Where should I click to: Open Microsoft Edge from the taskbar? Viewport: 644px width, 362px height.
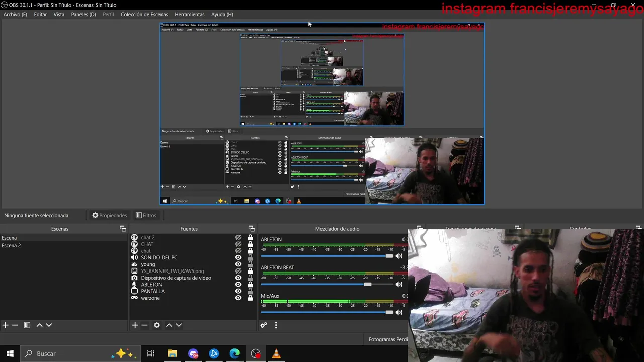(x=235, y=354)
